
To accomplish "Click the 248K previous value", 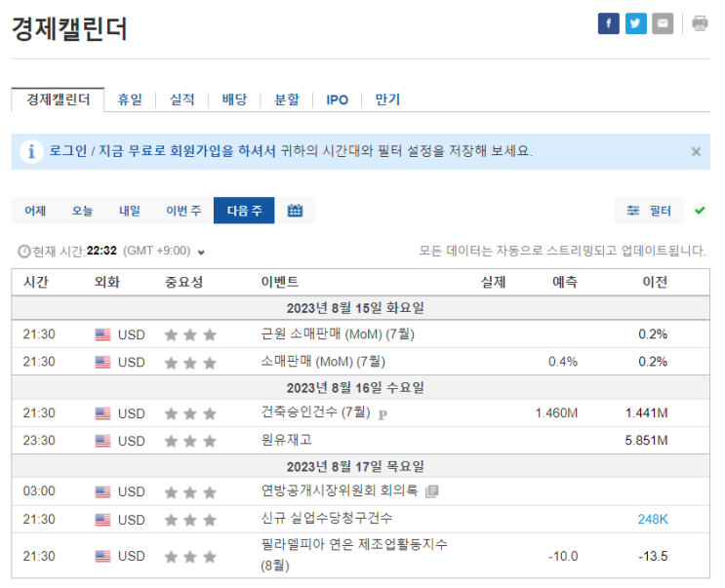I will [653, 519].
